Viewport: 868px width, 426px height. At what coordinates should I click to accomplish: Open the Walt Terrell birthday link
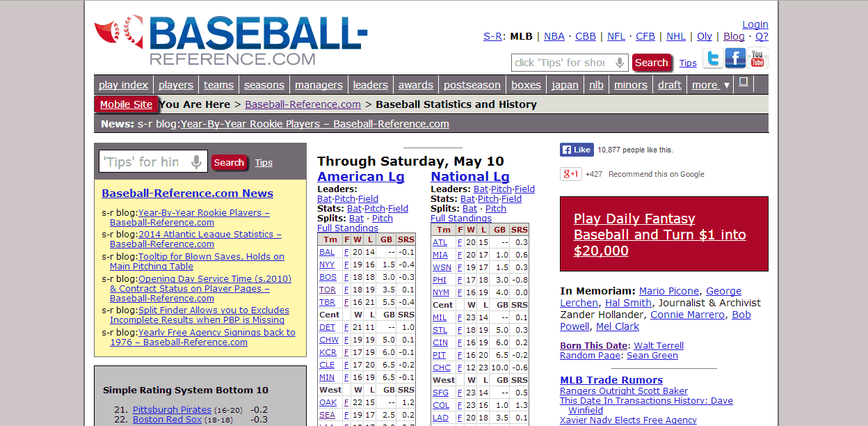[x=658, y=346]
